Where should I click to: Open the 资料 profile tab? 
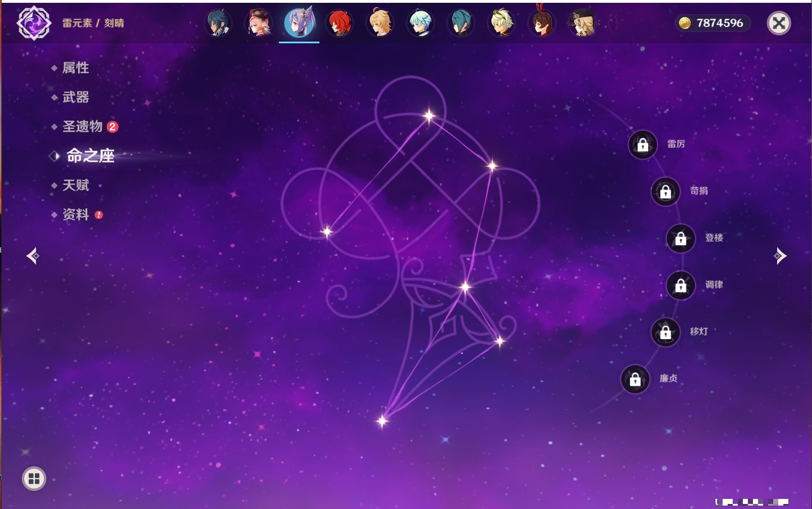click(75, 214)
